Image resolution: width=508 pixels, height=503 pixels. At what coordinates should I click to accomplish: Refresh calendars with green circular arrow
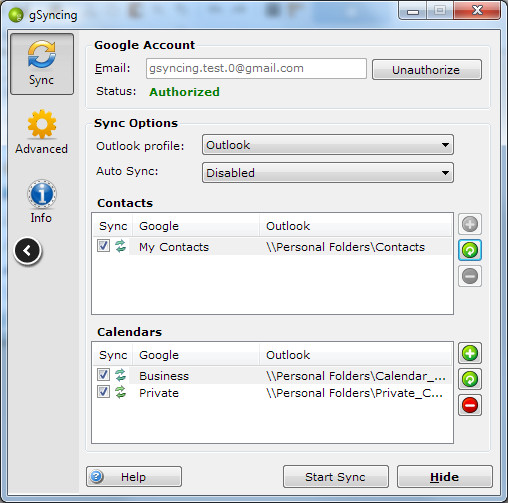pyautogui.click(x=470, y=379)
